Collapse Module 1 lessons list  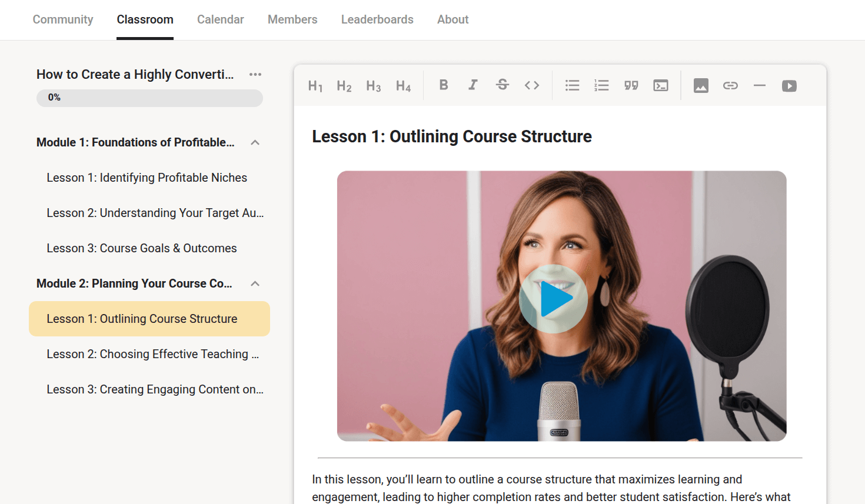click(x=255, y=142)
